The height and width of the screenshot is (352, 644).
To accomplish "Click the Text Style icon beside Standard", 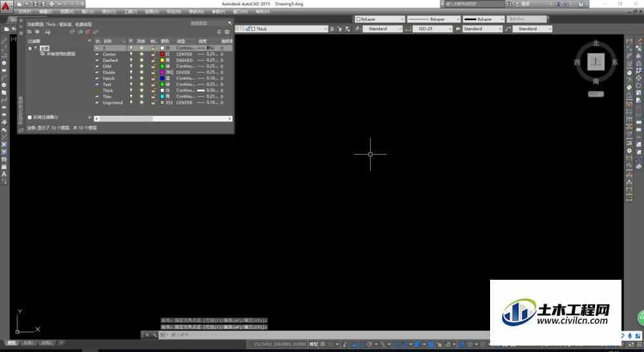I will (x=358, y=29).
